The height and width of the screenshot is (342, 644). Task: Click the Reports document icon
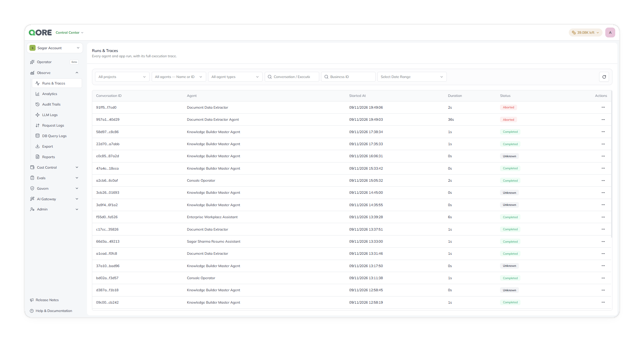[37, 157]
